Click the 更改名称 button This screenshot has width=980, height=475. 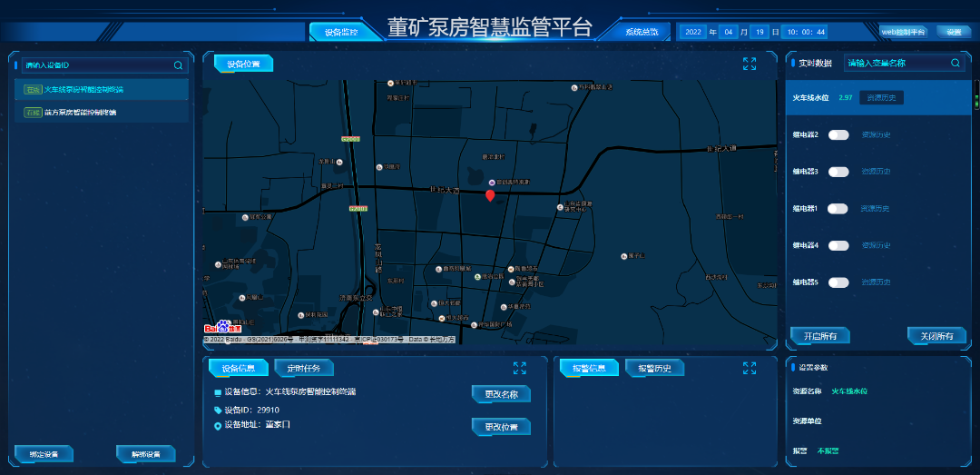point(501,394)
